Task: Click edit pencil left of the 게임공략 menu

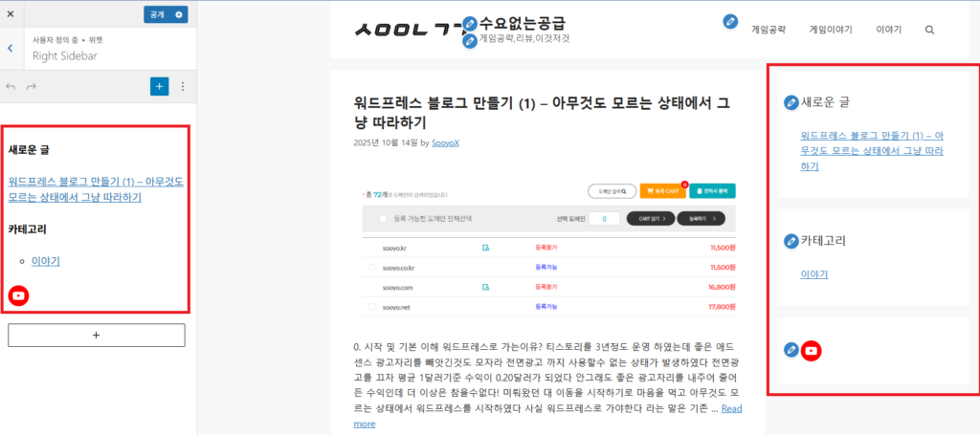Action: [x=730, y=21]
